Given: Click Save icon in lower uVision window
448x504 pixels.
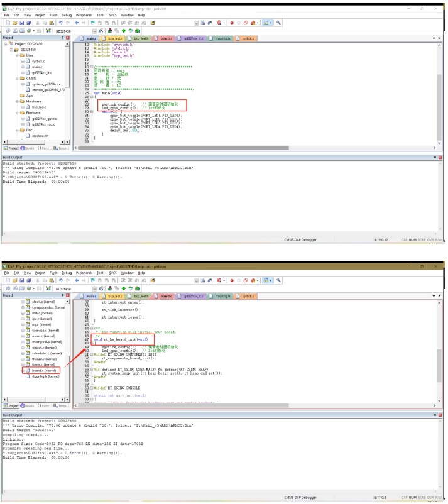Looking at the screenshot, I should (x=21, y=281).
